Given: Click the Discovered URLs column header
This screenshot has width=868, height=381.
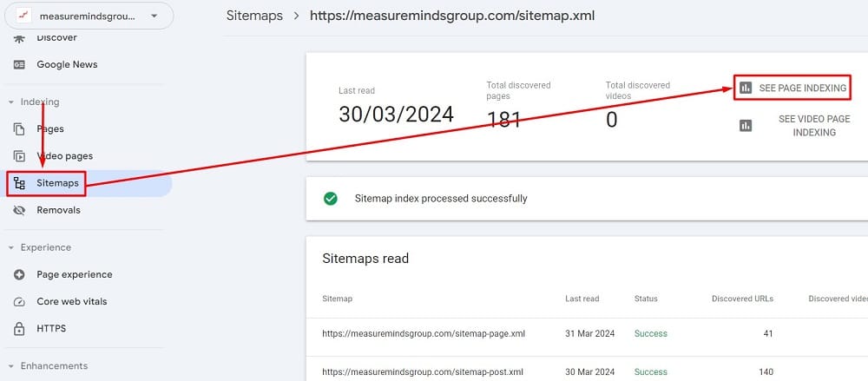Looking at the screenshot, I should click(742, 299).
